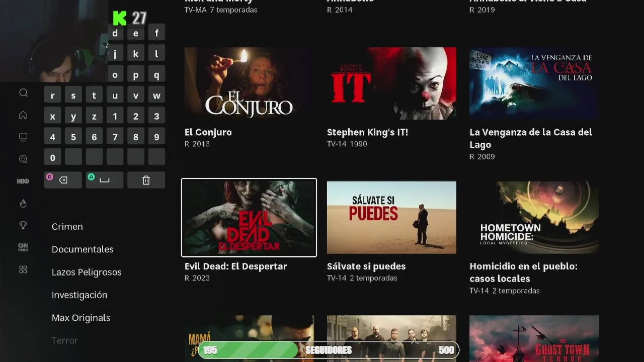Click the Seguidores follower goal progress bar
This screenshot has width=644, height=362.
[329, 350]
